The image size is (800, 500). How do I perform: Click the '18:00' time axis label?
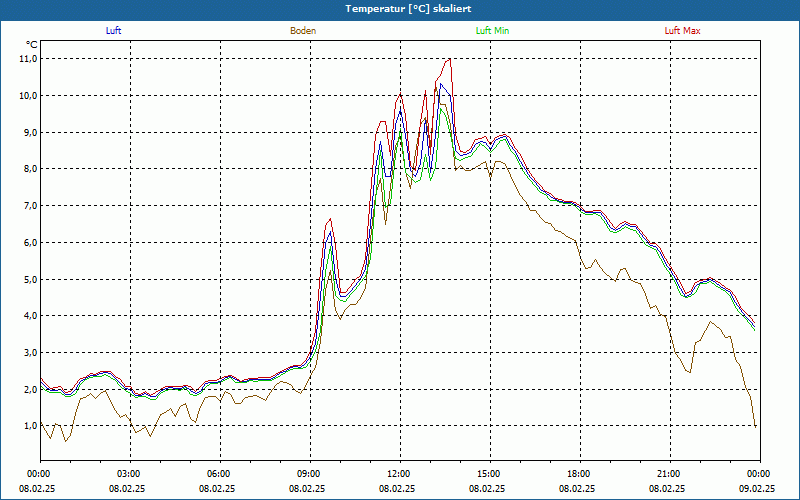[580, 474]
